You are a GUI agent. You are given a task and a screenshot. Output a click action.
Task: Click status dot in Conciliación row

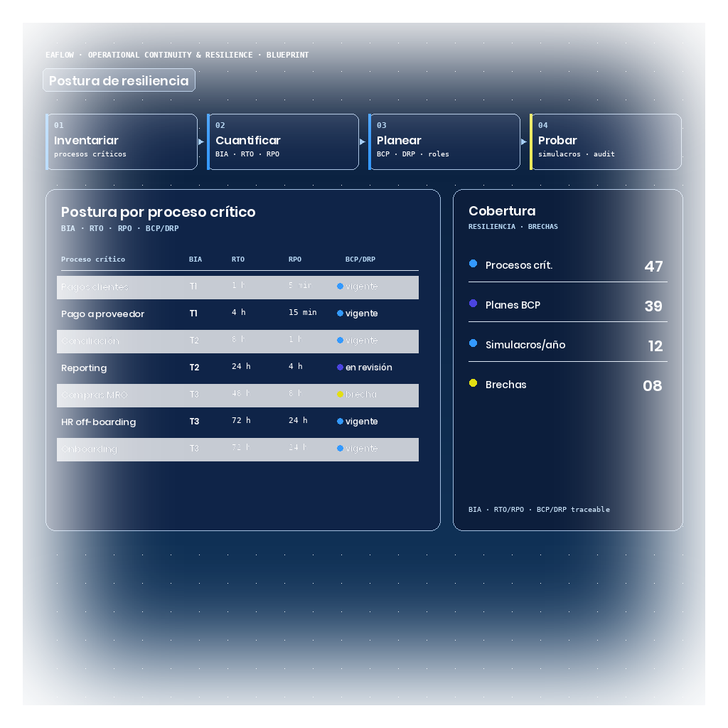[340, 341]
